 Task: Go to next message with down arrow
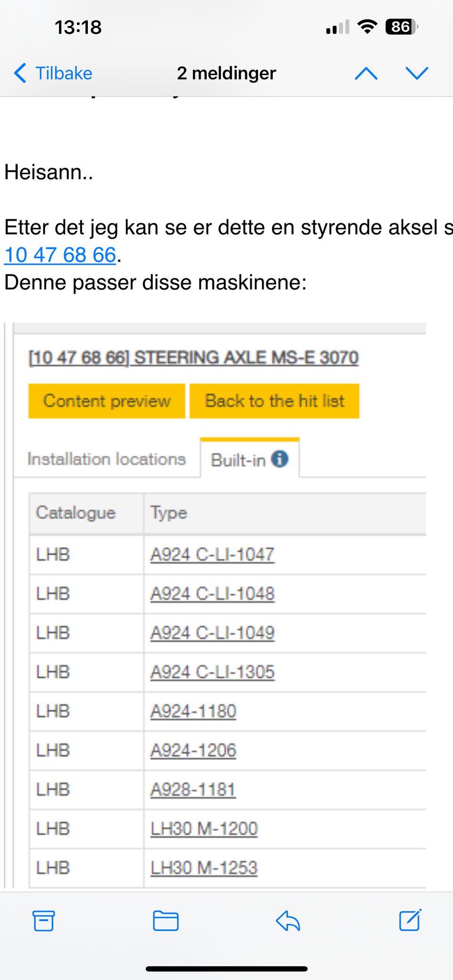coord(417,73)
